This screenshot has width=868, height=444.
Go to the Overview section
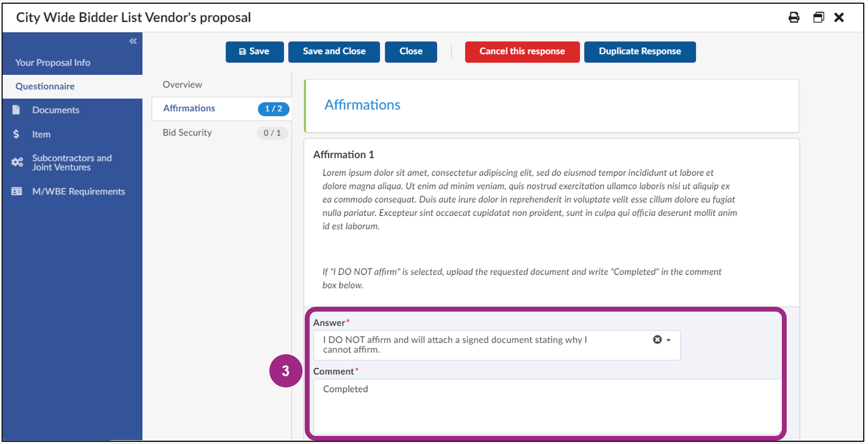pyautogui.click(x=183, y=84)
